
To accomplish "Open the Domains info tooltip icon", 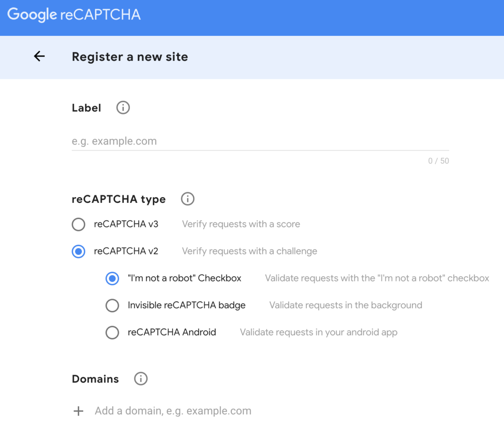I will pyautogui.click(x=140, y=379).
